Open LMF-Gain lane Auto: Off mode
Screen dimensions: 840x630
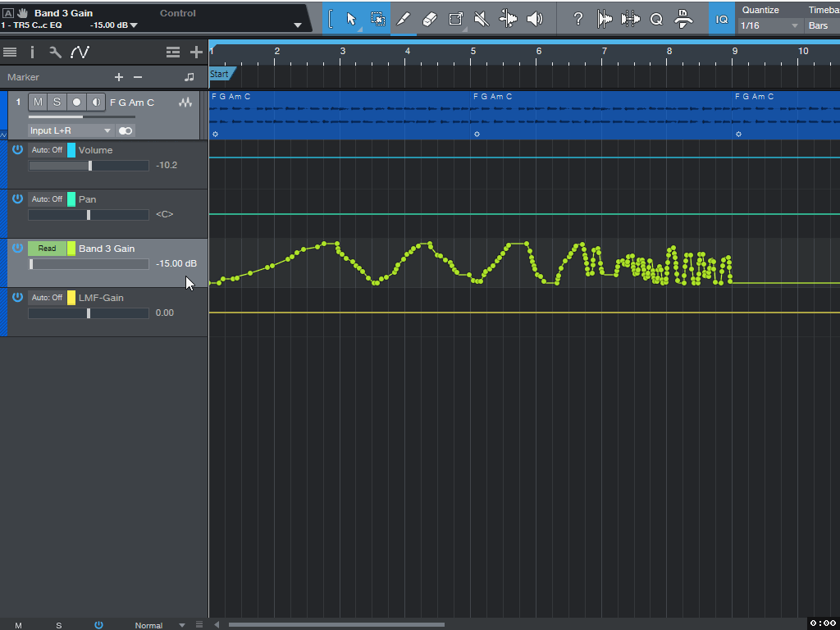pos(47,298)
